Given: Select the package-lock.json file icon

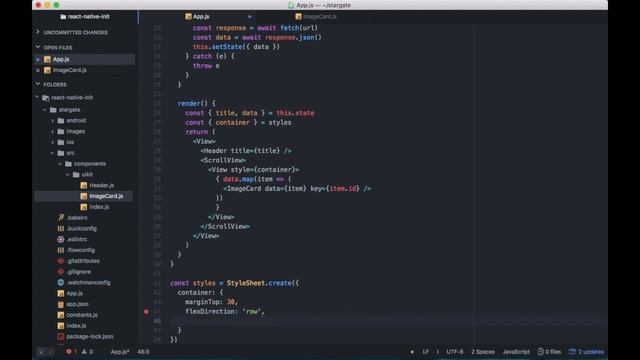Looking at the screenshot, I should click(x=61, y=336).
